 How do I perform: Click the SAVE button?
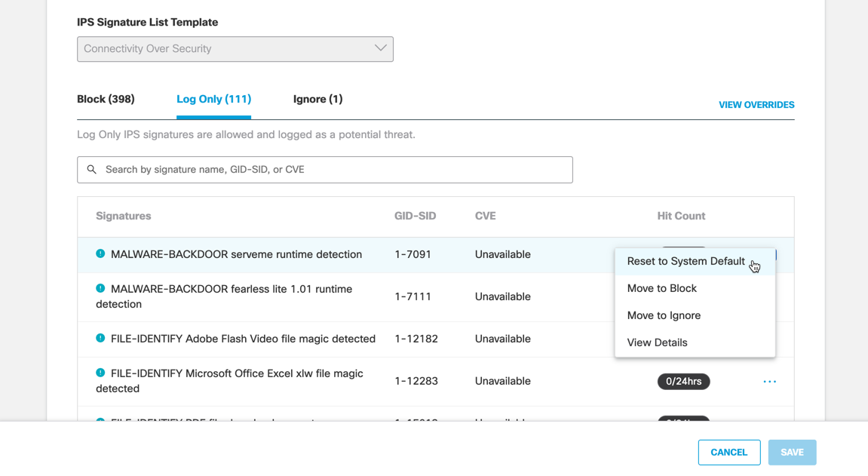click(792, 452)
